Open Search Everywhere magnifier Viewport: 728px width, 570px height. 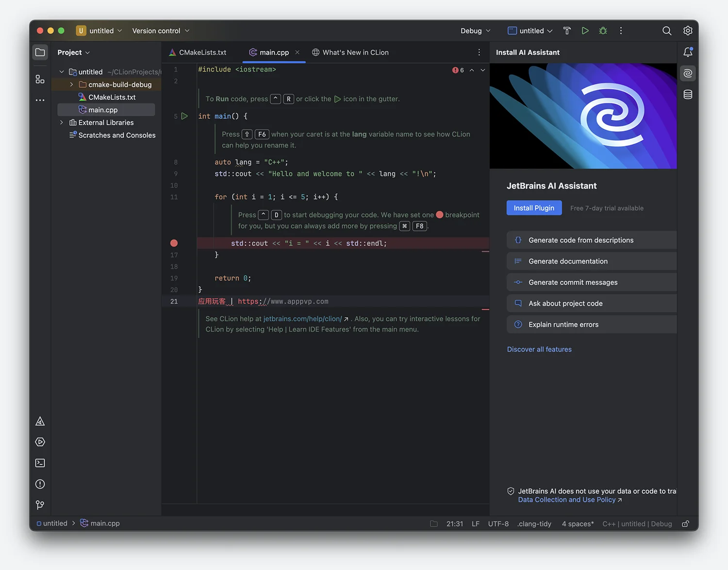[x=667, y=31]
